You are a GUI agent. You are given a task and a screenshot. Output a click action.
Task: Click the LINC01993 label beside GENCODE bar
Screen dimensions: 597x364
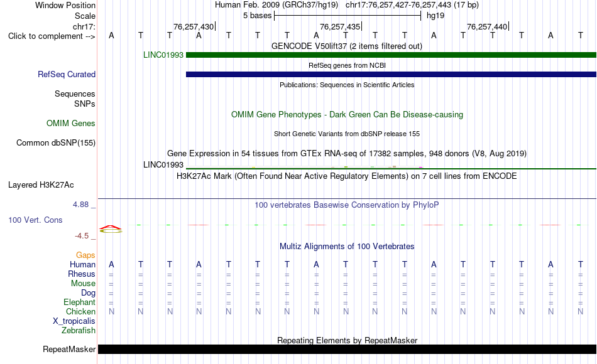coord(163,55)
